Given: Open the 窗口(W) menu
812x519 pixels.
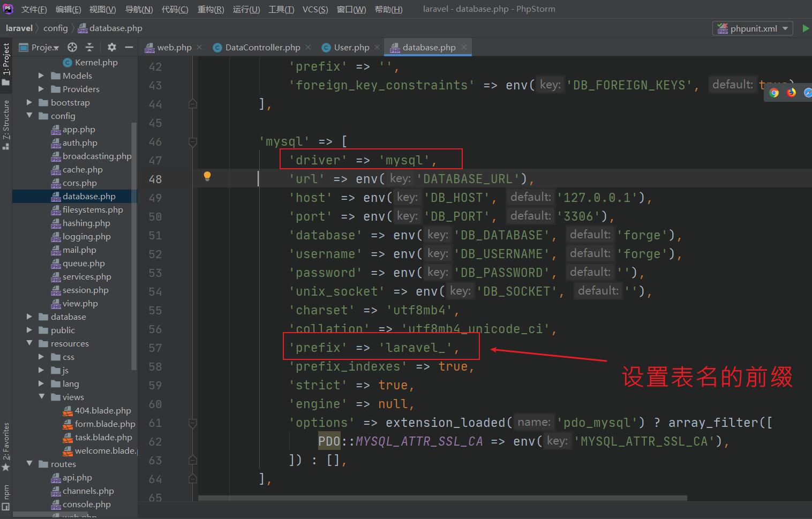Looking at the screenshot, I should point(351,9).
